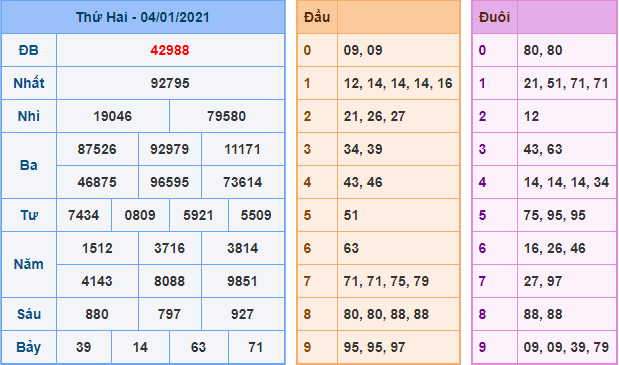Image resolution: width=619 pixels, height=365 pixels.
Task: Click Đầu row 5 value 51
Action: (351, 215)
